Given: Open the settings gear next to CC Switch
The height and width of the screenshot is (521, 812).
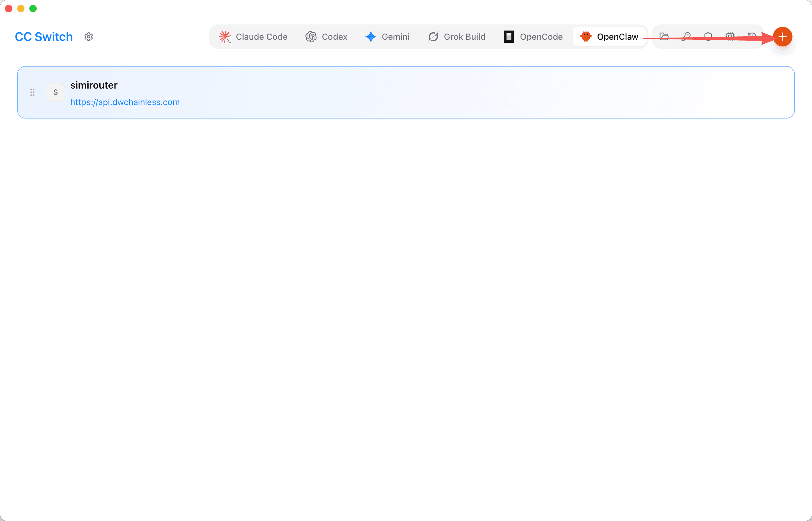Looking at the screenshot, I should click(x=89, y=37).
